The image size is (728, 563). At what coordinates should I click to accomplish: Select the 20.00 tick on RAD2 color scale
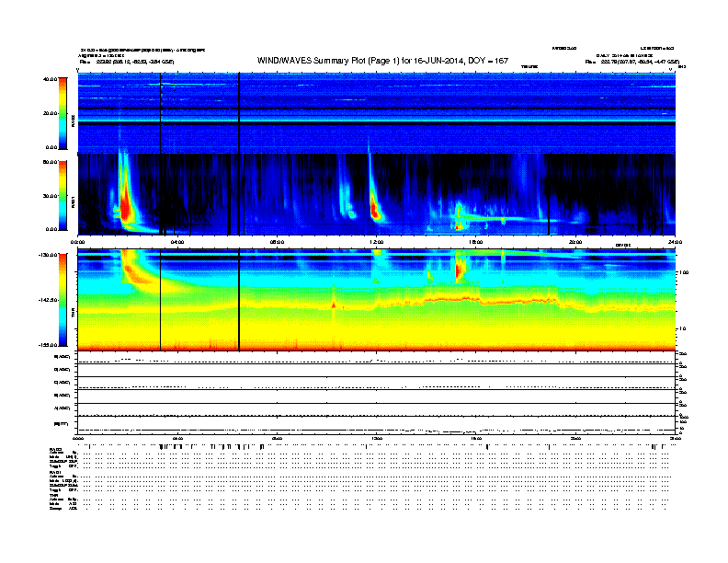[x=50, y=113]
